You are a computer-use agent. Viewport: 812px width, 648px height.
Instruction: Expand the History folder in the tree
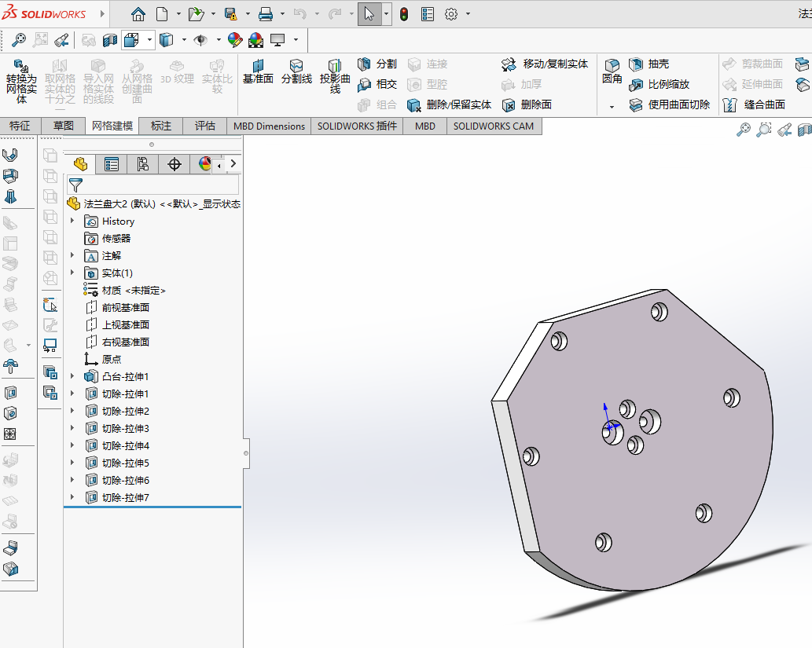coord(72,221)
